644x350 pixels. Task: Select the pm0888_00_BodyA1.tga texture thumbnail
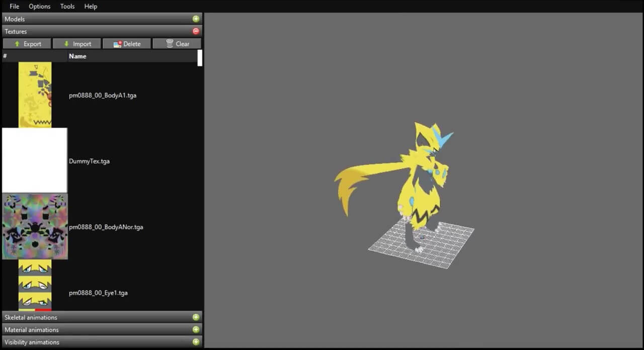click(x=35, y=95)
